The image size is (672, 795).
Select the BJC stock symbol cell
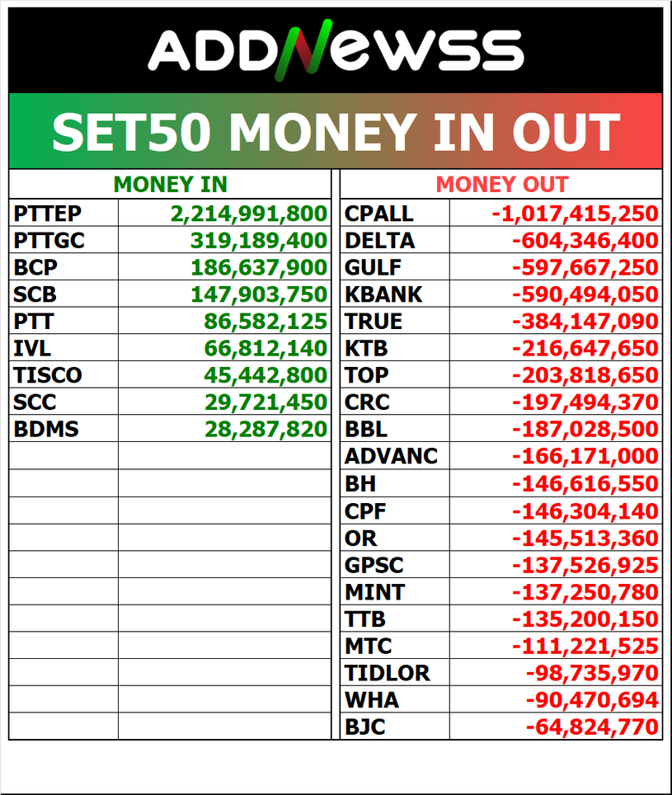click(365, 727)
